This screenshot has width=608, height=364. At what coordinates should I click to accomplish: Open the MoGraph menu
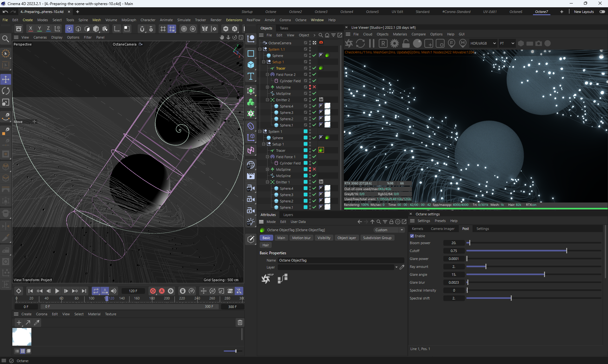point(129,20)
